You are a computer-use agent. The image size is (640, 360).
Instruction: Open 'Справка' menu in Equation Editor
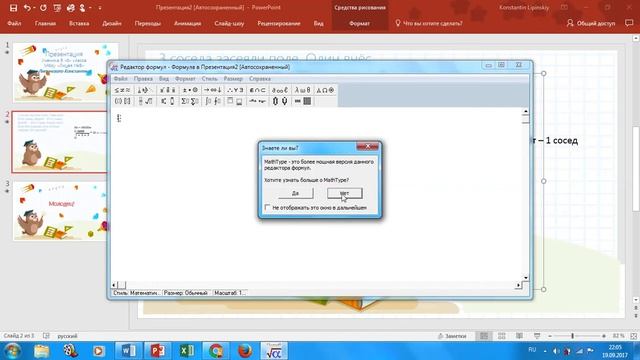[x=260, y=78]
